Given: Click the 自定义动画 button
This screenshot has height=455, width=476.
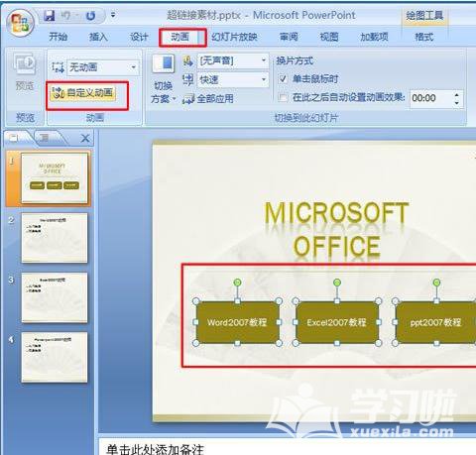Looking at the screenshot, I should (x=82, y=93).
